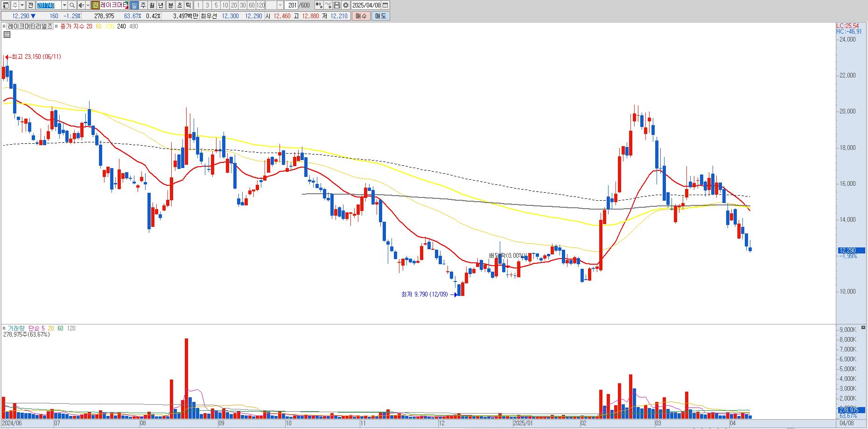Screen dimensions: 868x429
Task: Open the calendar date picker icon
Action: tap(385, 5)
